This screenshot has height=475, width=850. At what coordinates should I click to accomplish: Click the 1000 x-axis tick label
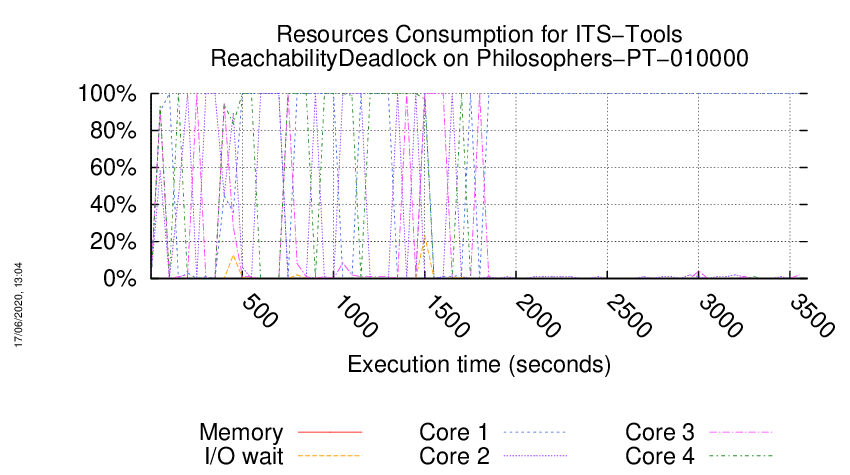click(356, 316)
